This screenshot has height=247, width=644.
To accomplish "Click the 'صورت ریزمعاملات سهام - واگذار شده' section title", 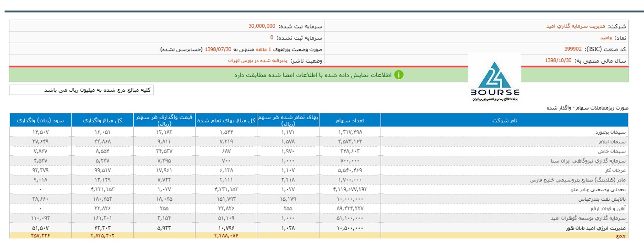I will coord(588,108).
